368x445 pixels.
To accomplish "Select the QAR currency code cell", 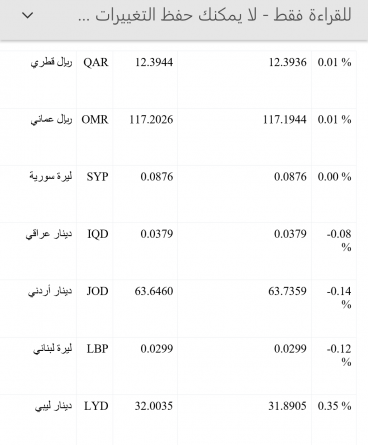I will tap(95, 79).
